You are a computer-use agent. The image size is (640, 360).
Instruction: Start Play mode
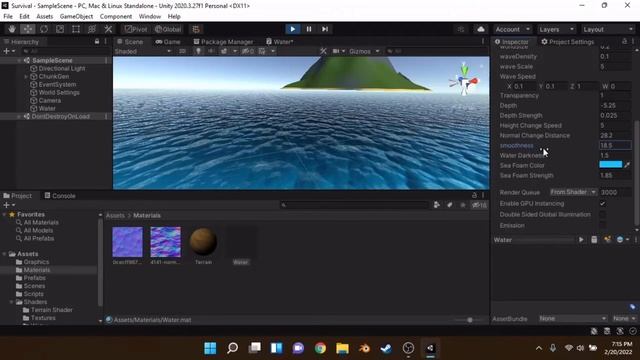click(x=292, y=29)
